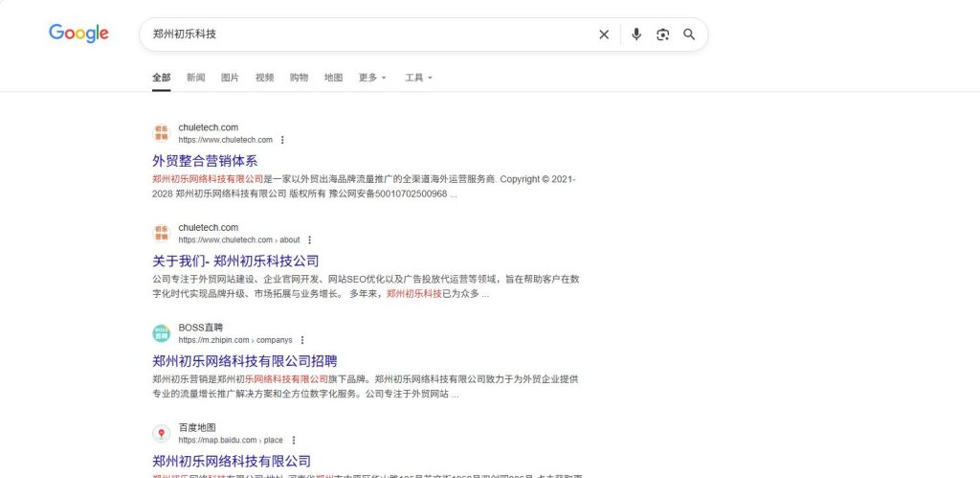Open three-dot menu for chuletech.com about result
Screen dimensions: 980x478
(309, 240)
